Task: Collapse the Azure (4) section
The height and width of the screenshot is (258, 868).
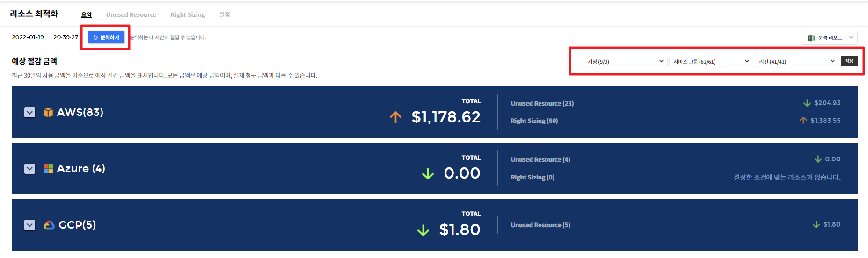Action: [x=29, y=169]
